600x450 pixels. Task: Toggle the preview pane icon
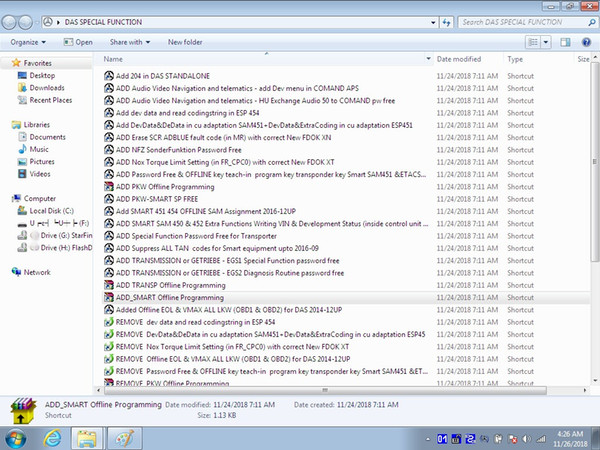(565, 42)
